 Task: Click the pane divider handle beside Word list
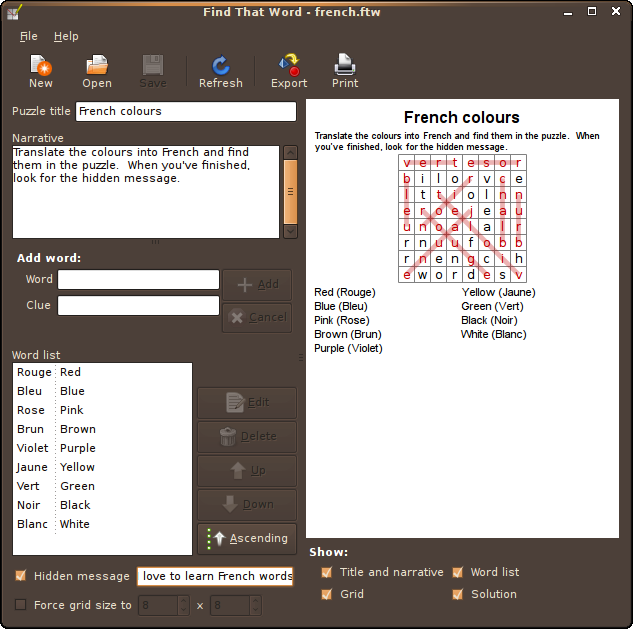[301, 357]
